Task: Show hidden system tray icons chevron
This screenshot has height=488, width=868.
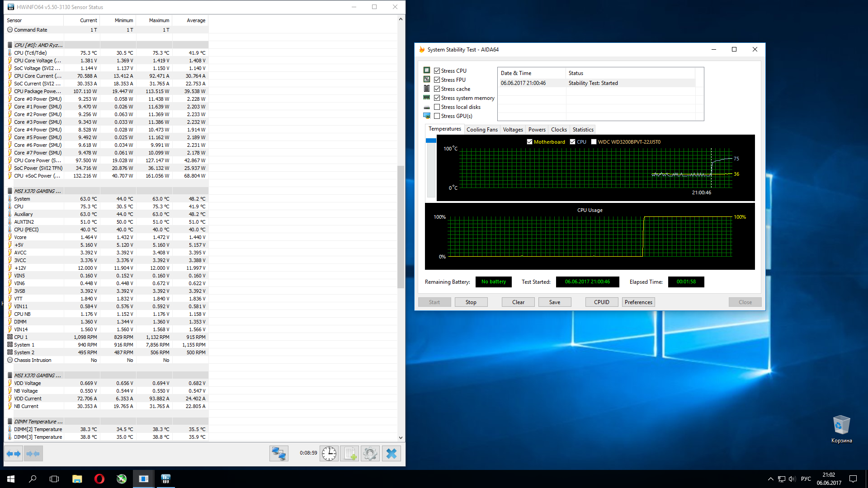Action: 770,479
